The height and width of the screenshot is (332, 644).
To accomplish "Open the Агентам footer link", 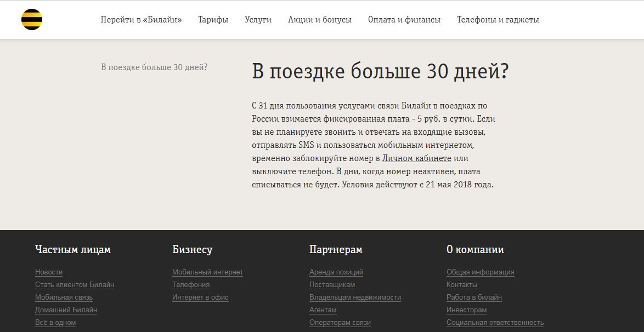I will pyautogui.click(x=323, y=310).
